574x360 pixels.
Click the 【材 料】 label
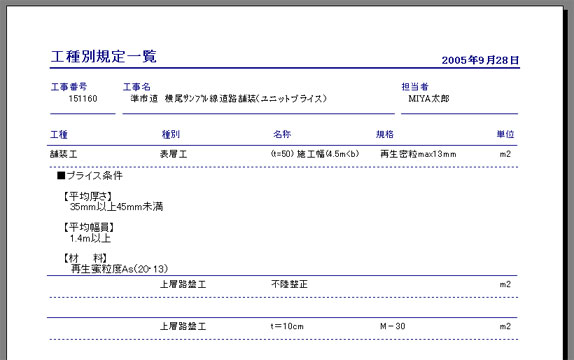pos(85,259)
